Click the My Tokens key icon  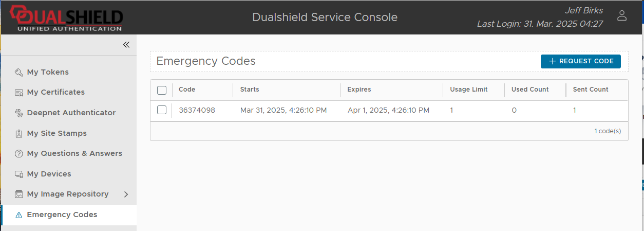point(19,72)
